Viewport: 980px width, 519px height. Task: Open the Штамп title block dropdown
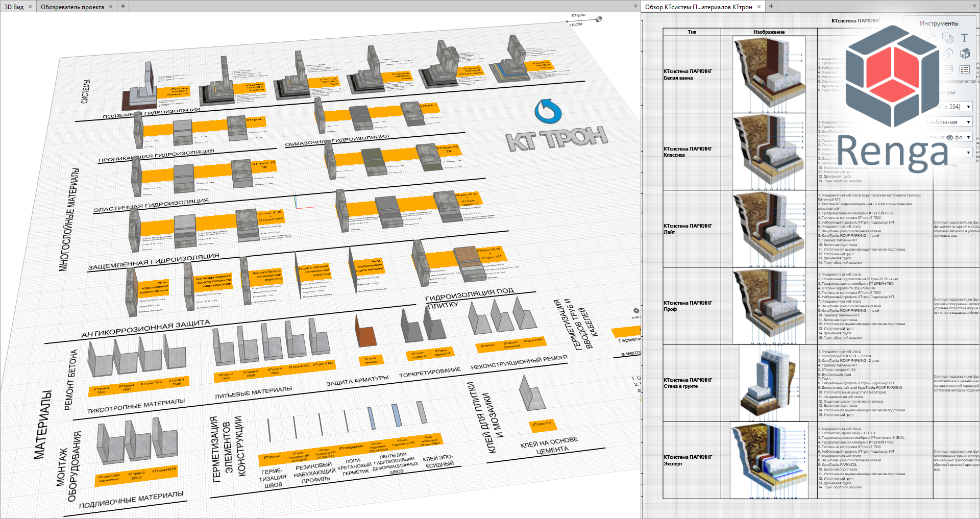point(969,137)
